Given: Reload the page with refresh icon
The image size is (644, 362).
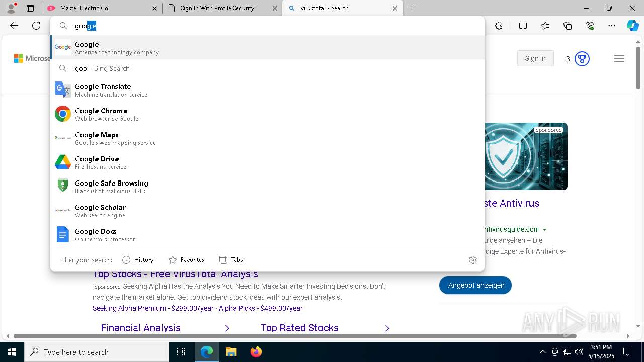Looking at the screenshot, I should pyautogui.click(x=36, y=26).
